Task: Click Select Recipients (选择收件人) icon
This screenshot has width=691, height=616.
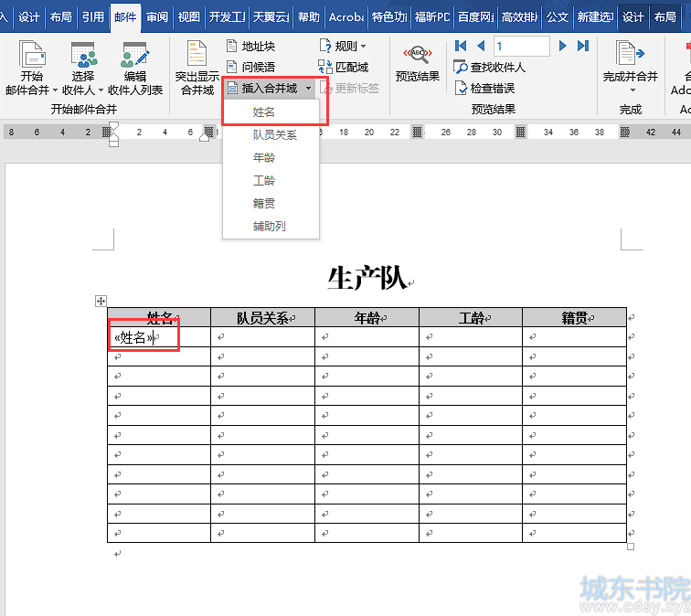Action: coord(83,55)
